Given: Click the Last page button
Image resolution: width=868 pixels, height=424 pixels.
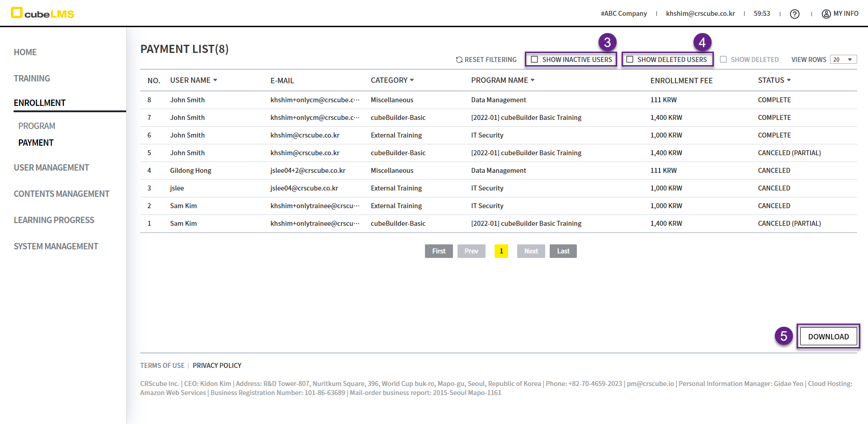Looking at the screenshot, I should tap(563, 251).
